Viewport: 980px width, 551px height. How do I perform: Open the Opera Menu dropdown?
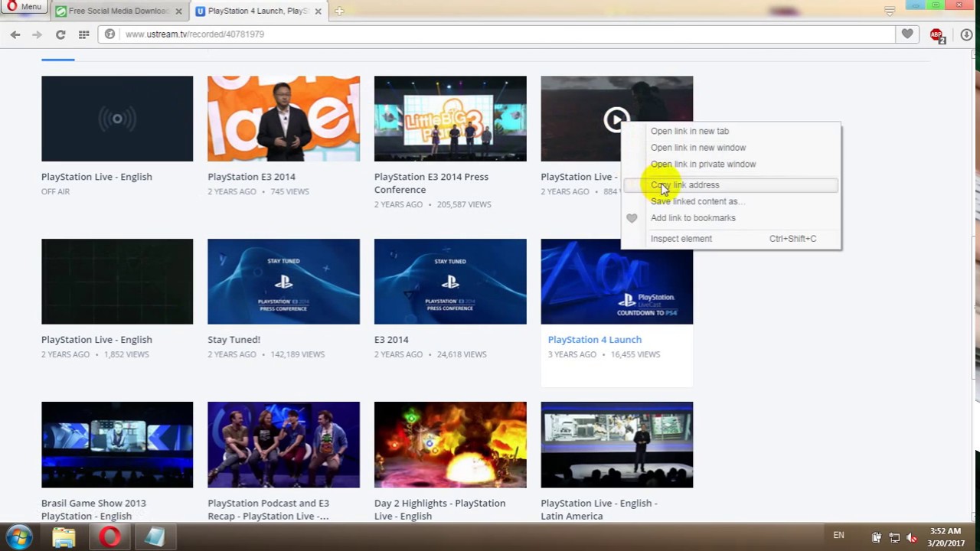click(25, 6)
